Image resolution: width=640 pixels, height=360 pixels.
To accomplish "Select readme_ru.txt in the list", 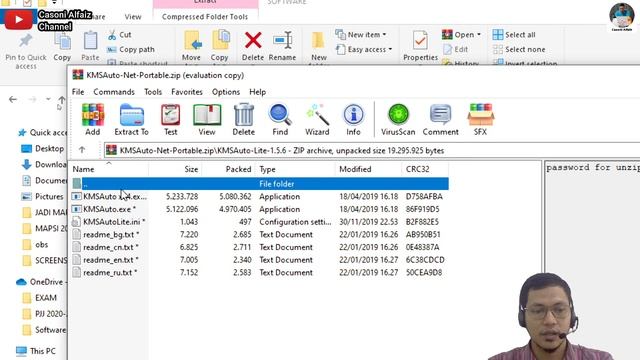I will tap(260, 272).
